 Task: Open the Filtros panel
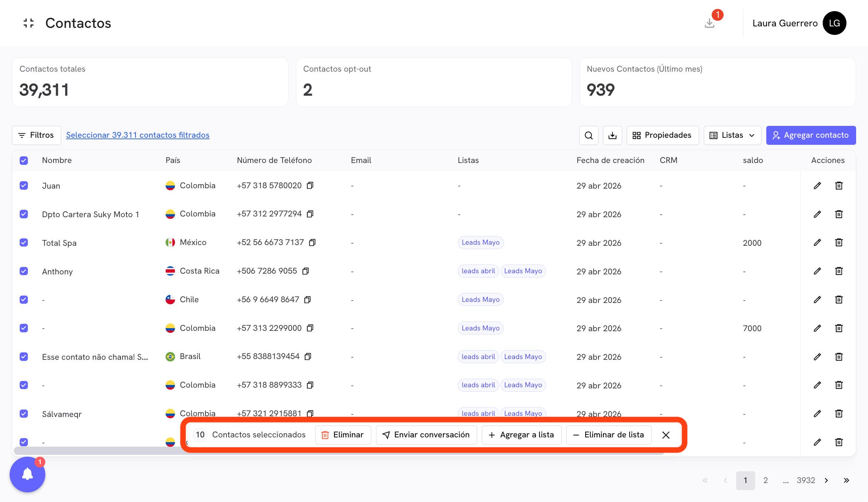[36, 135]
